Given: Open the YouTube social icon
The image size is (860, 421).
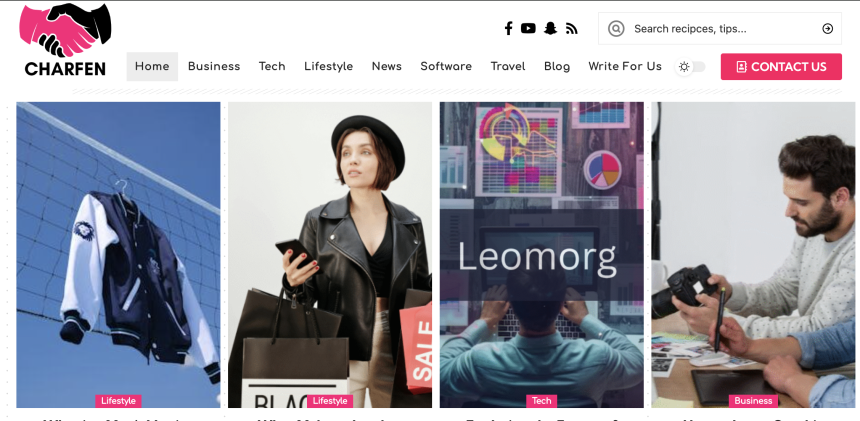Looking at the screenshot, I should click(528, 29).
